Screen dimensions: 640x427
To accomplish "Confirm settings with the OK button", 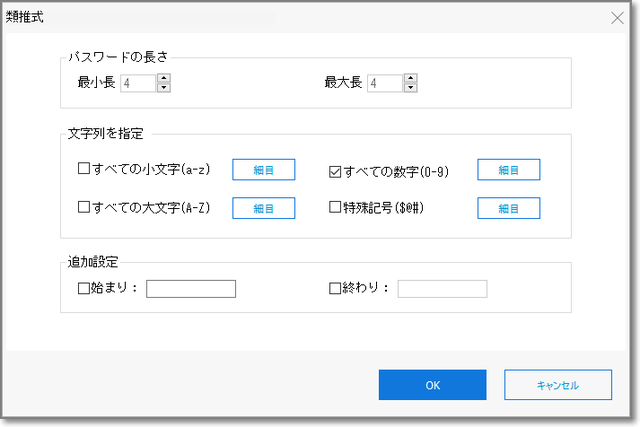I will [x=432, y=385].
